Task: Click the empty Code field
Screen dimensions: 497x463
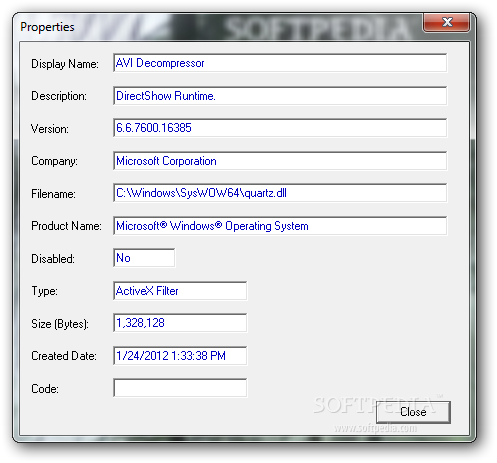Action: tap(180, 388)
